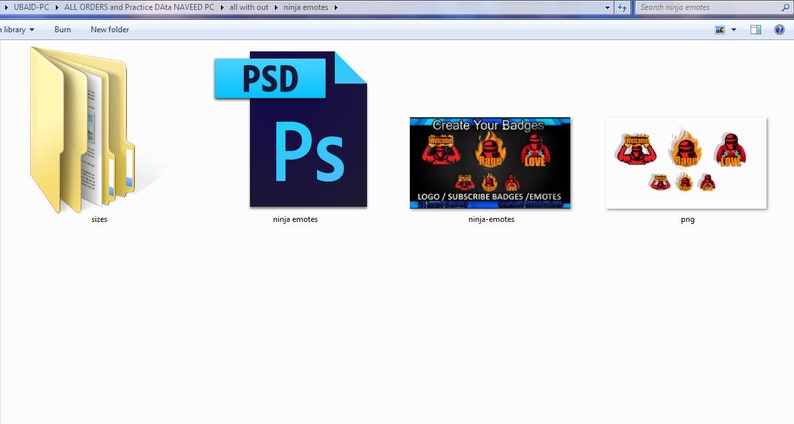Viewport: 794px width, 424px height.
Task: Click 'ninja emotes' breadcrumb segment
Action: pos(306,8)
